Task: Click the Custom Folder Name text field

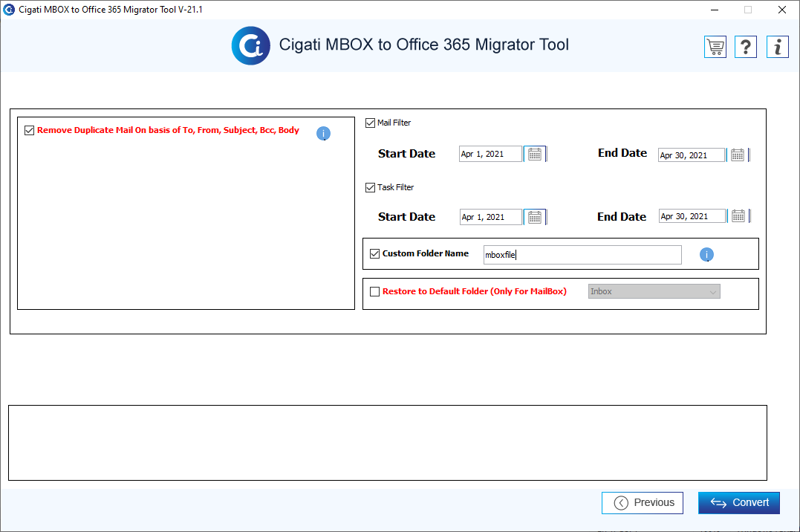Action: pyautogui.click(x=582, y=255)
